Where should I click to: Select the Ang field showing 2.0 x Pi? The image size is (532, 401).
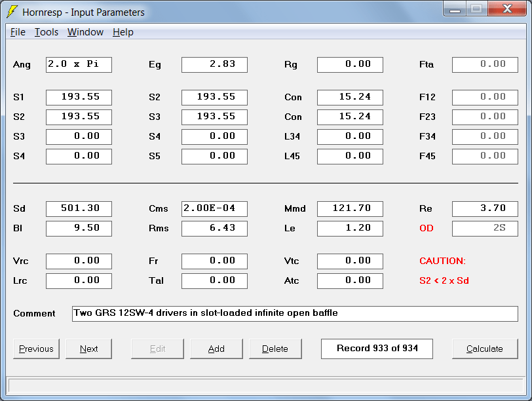click(79, 65)
